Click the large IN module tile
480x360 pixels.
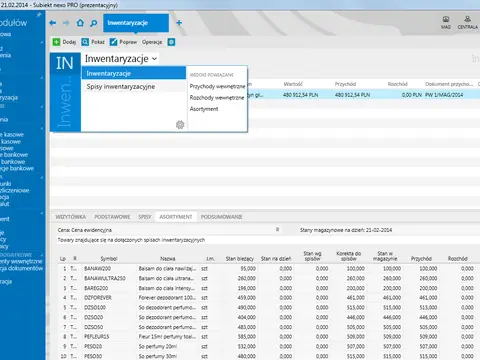pos(65,63)
